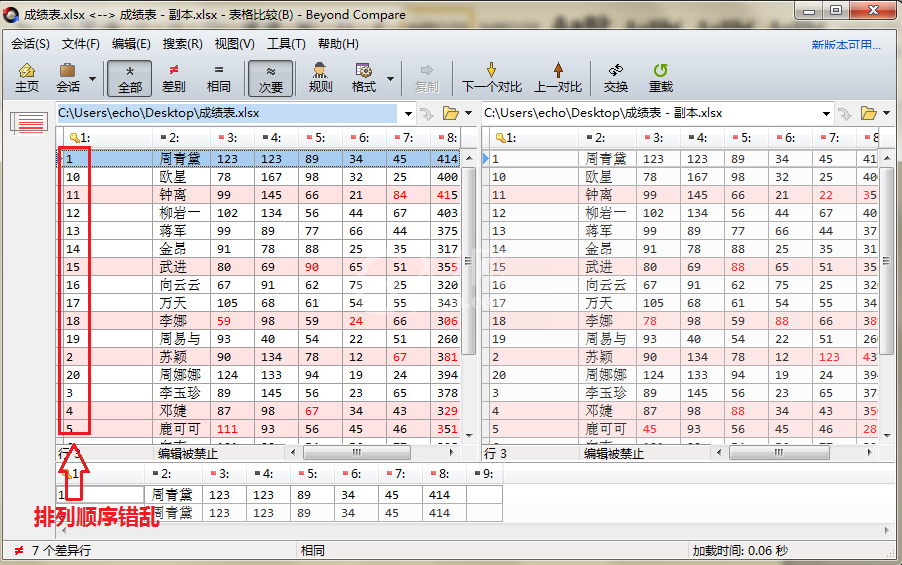Image resolution: width=902 pixels, height=565 pixels.
Task: Toggle the 相同 same-rows filter
Action: tap(218, 78)
